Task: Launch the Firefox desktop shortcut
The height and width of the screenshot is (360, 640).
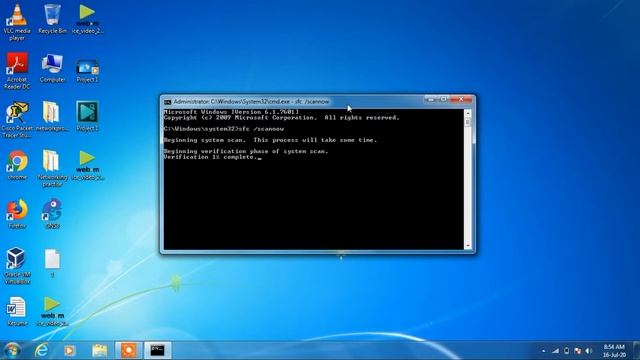Action: pos(17,213)
